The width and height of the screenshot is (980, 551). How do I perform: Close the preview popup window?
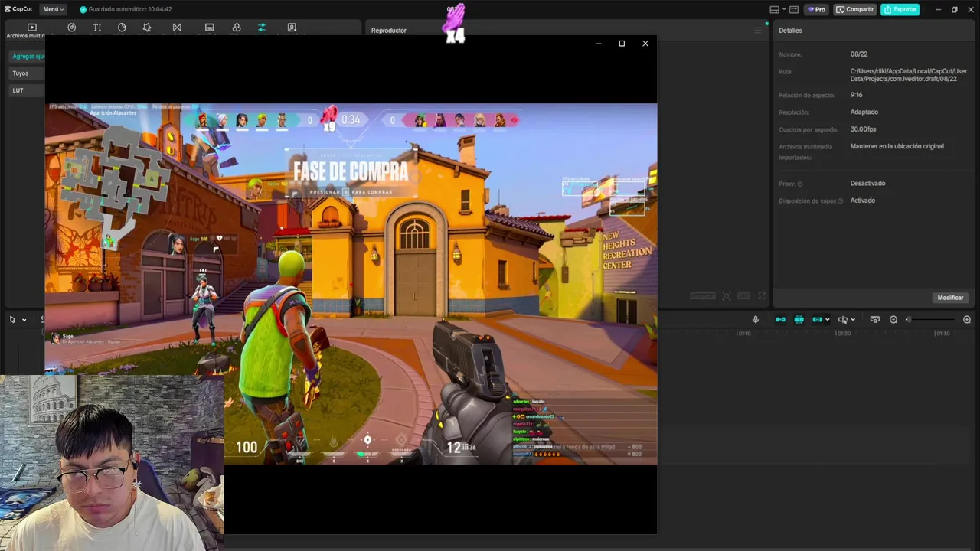pos(645,44)
